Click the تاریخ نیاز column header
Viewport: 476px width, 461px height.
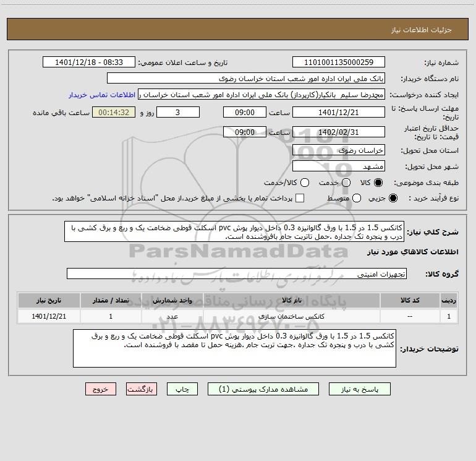pyautogui.click(x=49, y=300)
